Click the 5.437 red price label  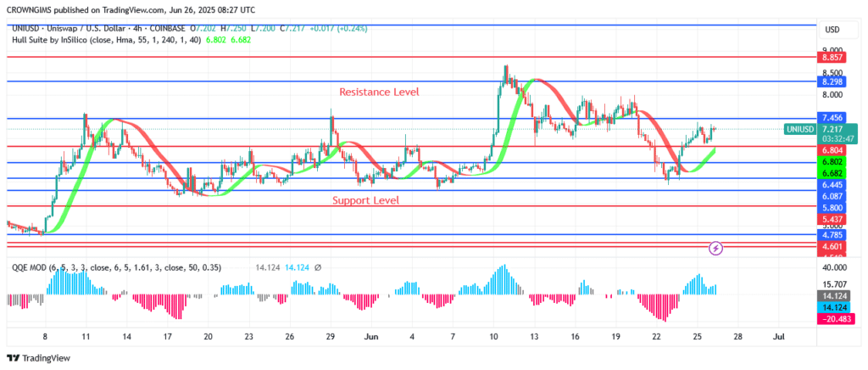tap(832, 219)
